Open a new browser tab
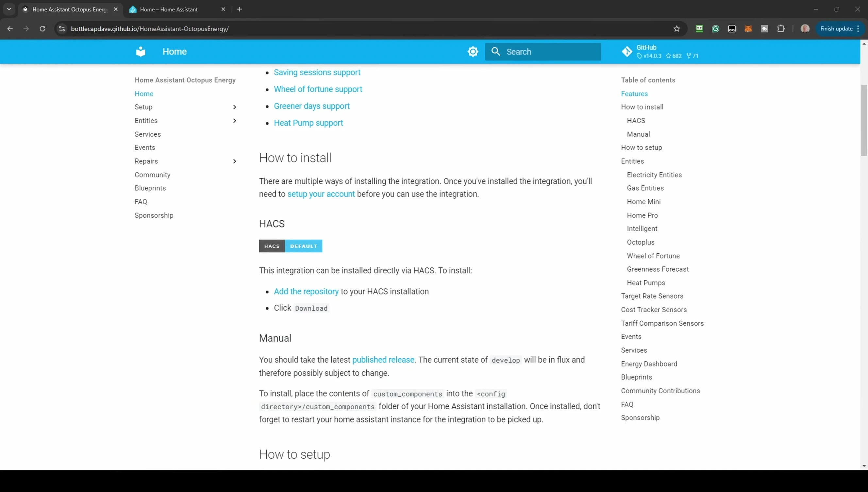This screenshot has height=492, width=868. [240, 9]
